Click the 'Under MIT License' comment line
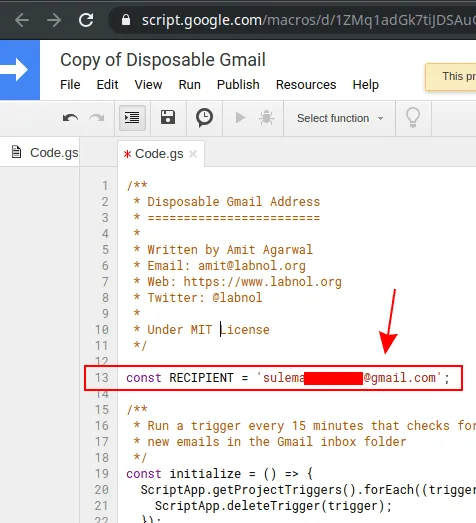Screen dimensions: 476x523 [208, 330]
